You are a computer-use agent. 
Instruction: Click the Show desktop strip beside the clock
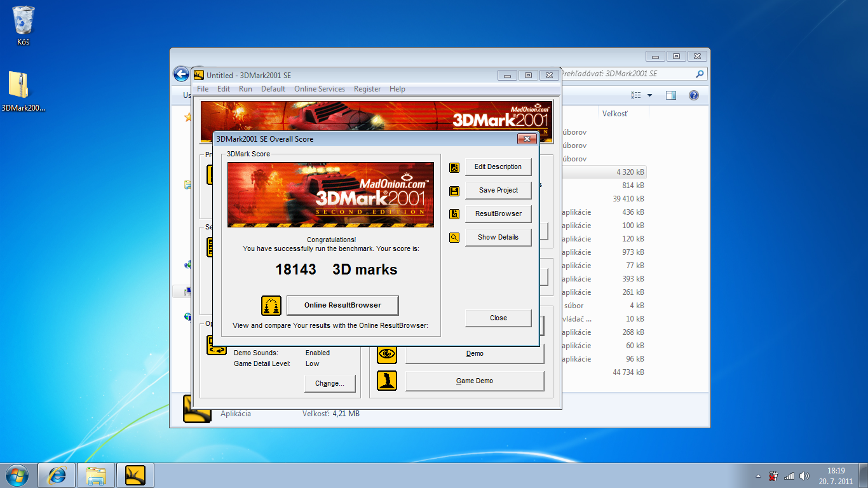[863, 475]
